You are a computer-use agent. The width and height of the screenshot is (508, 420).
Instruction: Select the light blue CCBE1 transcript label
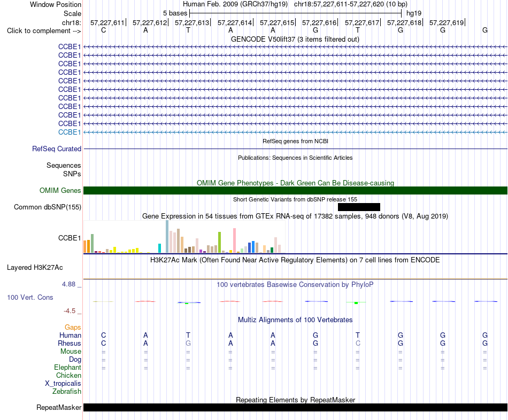click(70, 132)
